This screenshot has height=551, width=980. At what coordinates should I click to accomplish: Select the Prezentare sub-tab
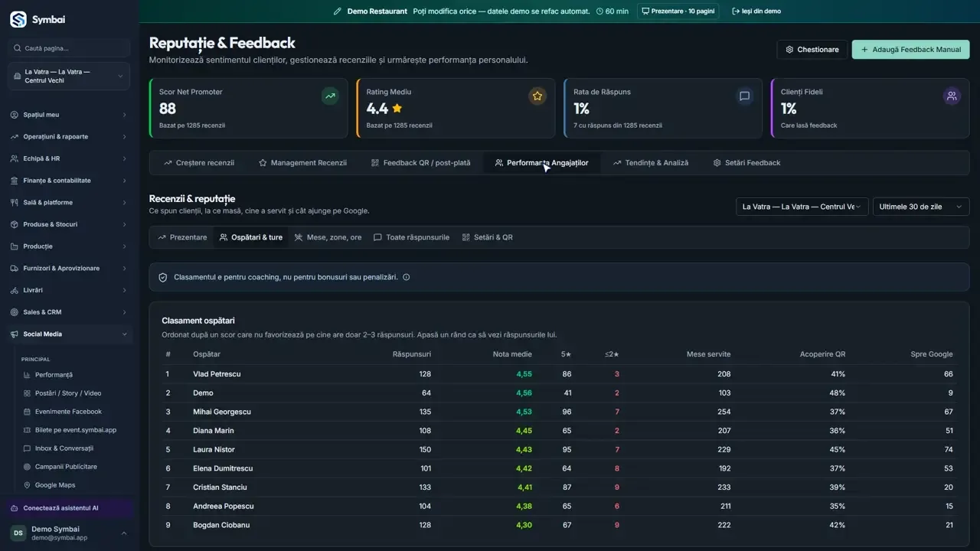182,237
